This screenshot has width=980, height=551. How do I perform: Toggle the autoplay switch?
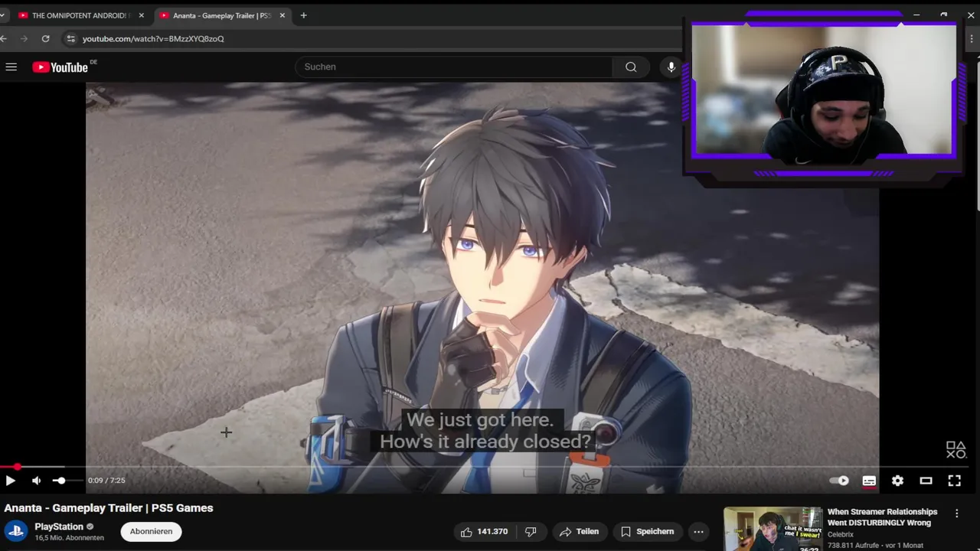pos(840,481)
